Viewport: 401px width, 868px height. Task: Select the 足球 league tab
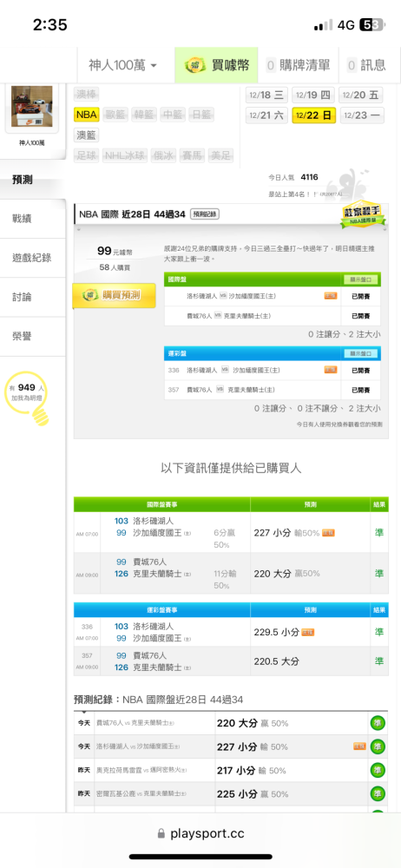click(x=87, y=155)
